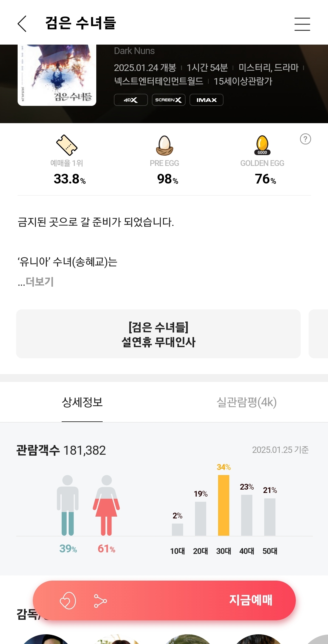Image resolution: width=328 pixels, height=644 pixels.
Task: Tap the Pre Egg nest icon
Action: point(165,146)
